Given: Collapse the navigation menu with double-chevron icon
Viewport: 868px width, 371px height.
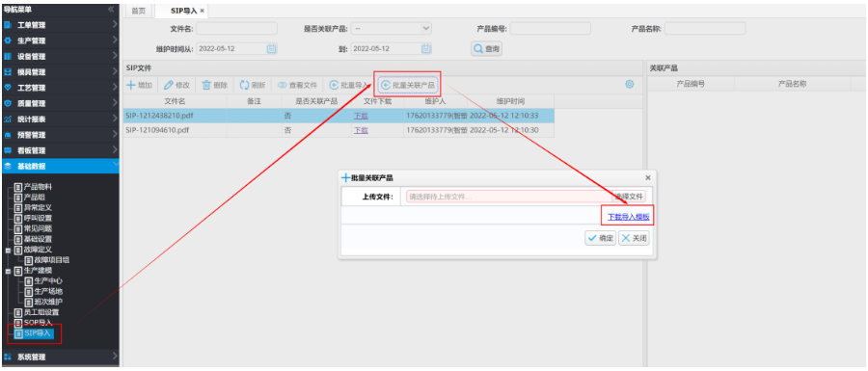Looking at the screenshot, I should pos(112,10).
